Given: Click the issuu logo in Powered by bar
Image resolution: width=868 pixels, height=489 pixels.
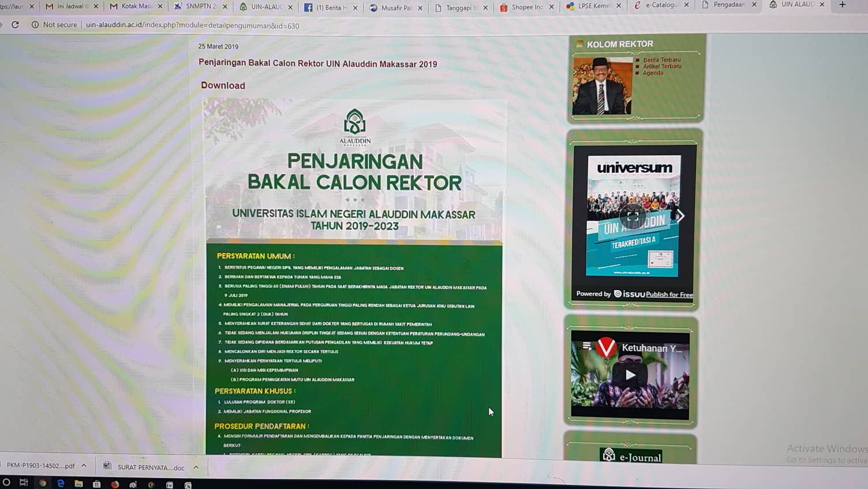Looking at the screenshot, I should coord(628,294).
